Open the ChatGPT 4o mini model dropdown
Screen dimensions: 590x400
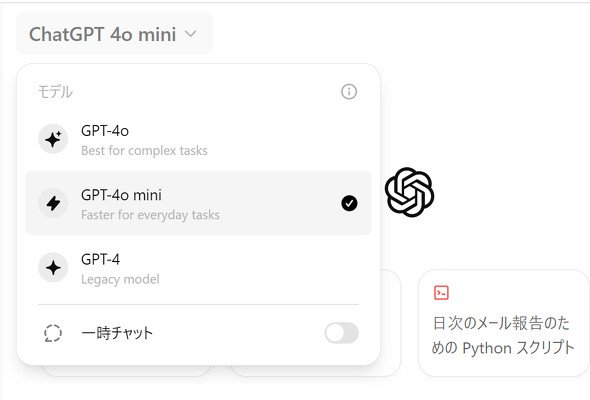tap(114, 34)
